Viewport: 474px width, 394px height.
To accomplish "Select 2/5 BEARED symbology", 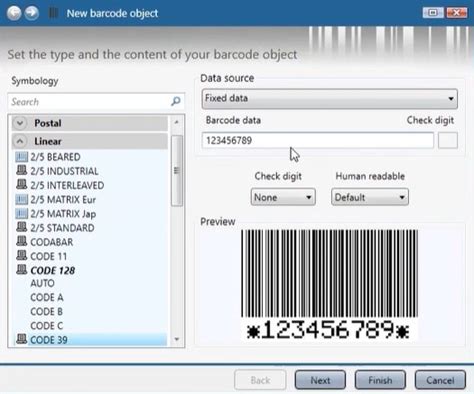I will coord(55,157).
